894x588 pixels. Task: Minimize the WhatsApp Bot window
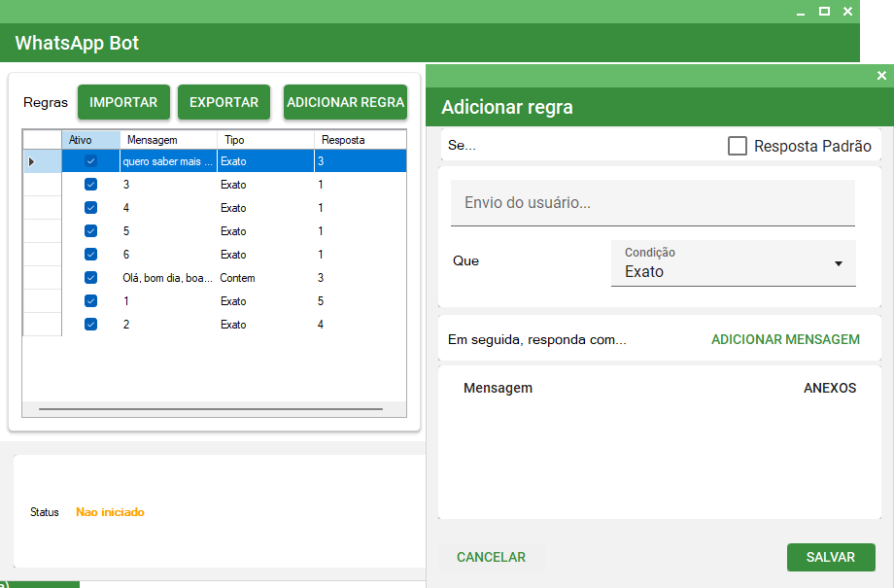pos(801,12)
